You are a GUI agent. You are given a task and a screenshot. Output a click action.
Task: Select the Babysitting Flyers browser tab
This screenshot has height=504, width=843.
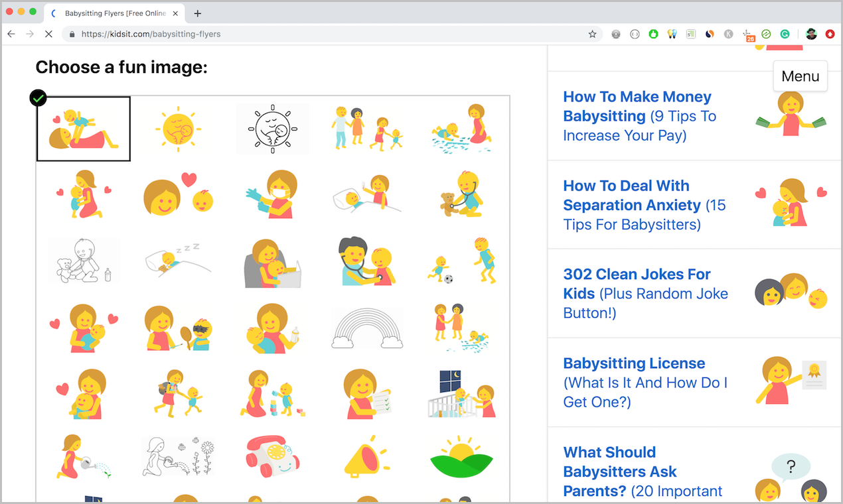coord(115,13)
